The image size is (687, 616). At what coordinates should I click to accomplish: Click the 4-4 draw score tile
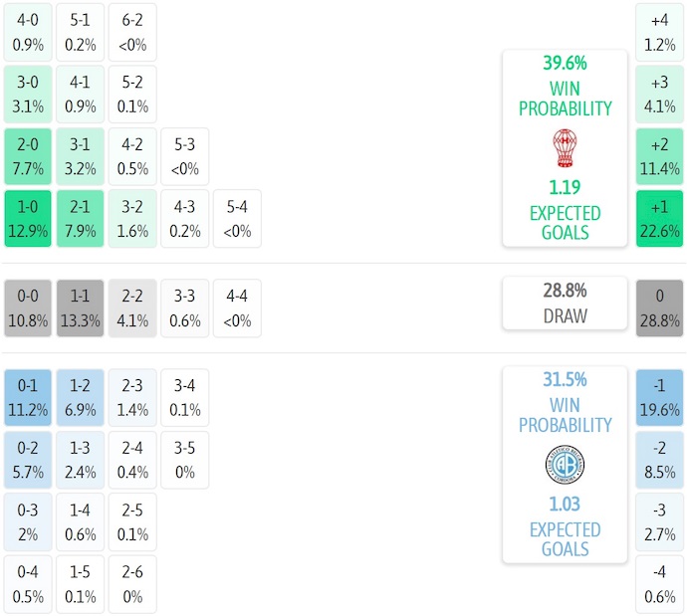(237, 308)
